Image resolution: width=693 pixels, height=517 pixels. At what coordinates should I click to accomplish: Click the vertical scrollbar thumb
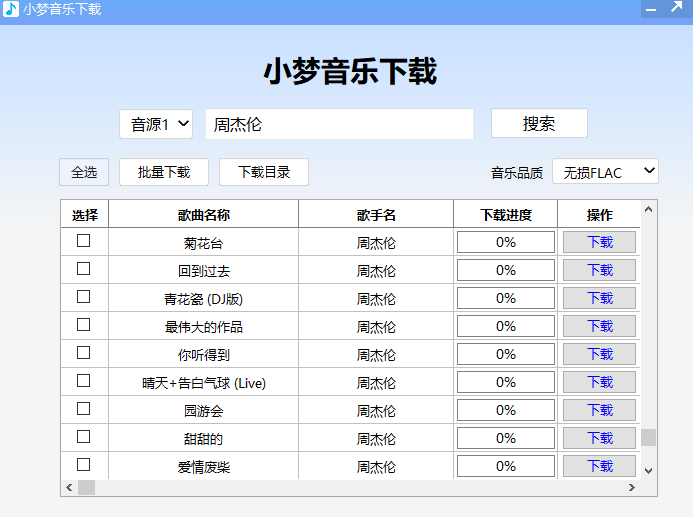[648, 437]
